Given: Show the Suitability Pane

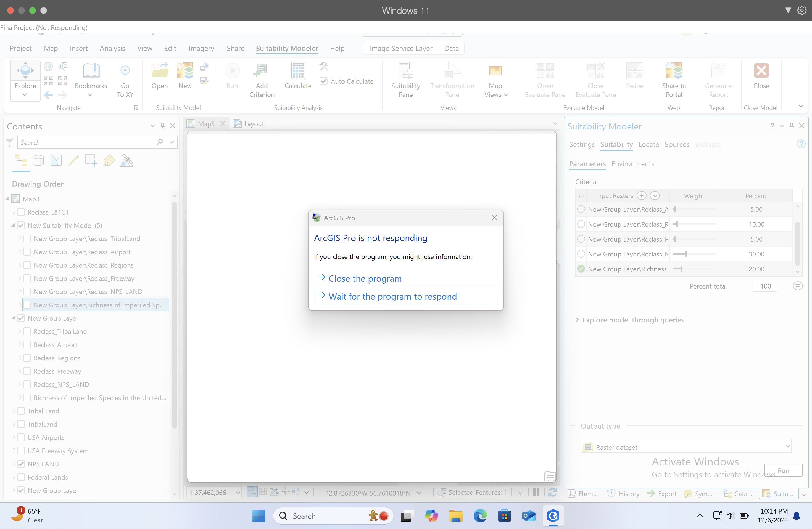Looking at the screenshot, I should point(405,80).
